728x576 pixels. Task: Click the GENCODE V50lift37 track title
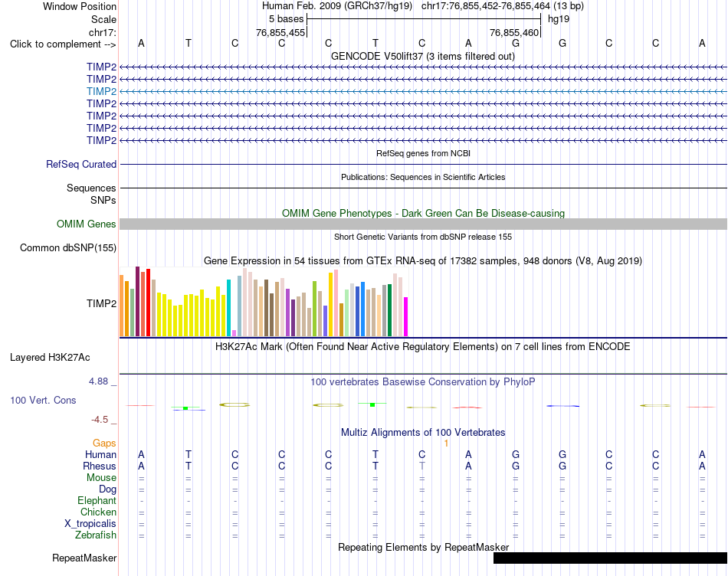(423, 57)
